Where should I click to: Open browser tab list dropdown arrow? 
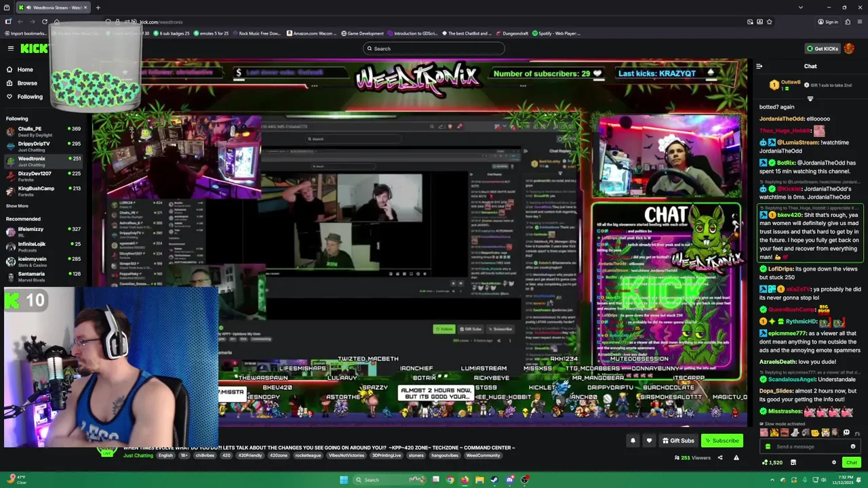click(x=800, y=7)
